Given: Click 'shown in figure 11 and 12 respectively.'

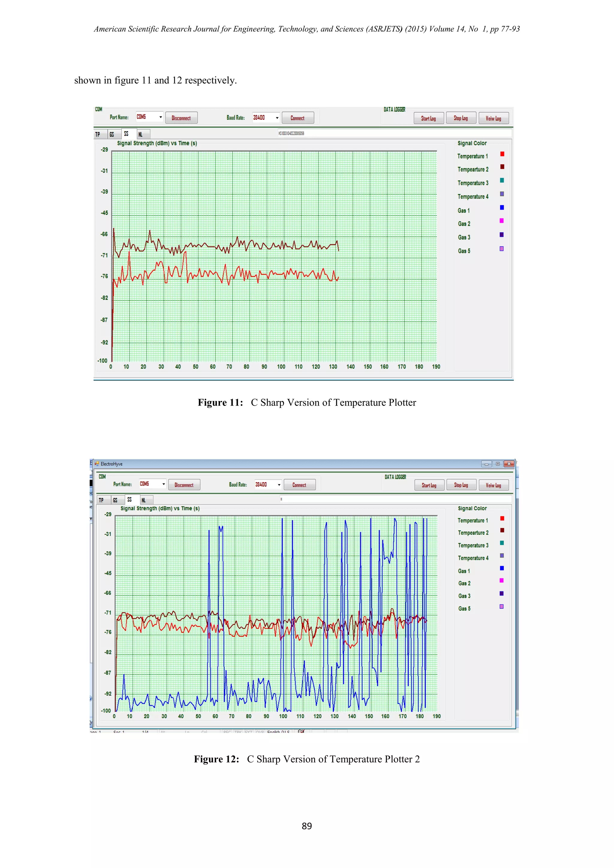Looking at the screenshot, I should click(x=155, y=81).
